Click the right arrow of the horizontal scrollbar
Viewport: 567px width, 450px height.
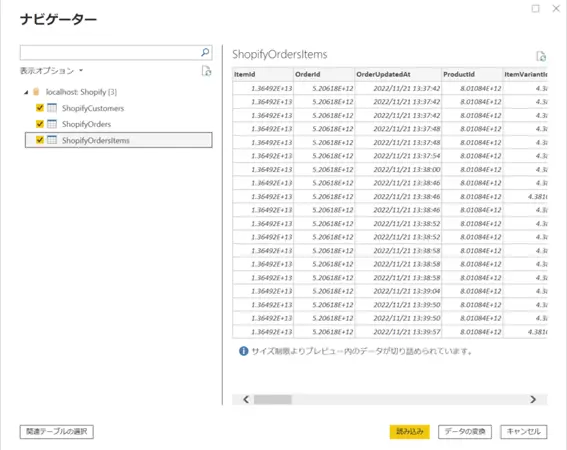click(533, 399)
